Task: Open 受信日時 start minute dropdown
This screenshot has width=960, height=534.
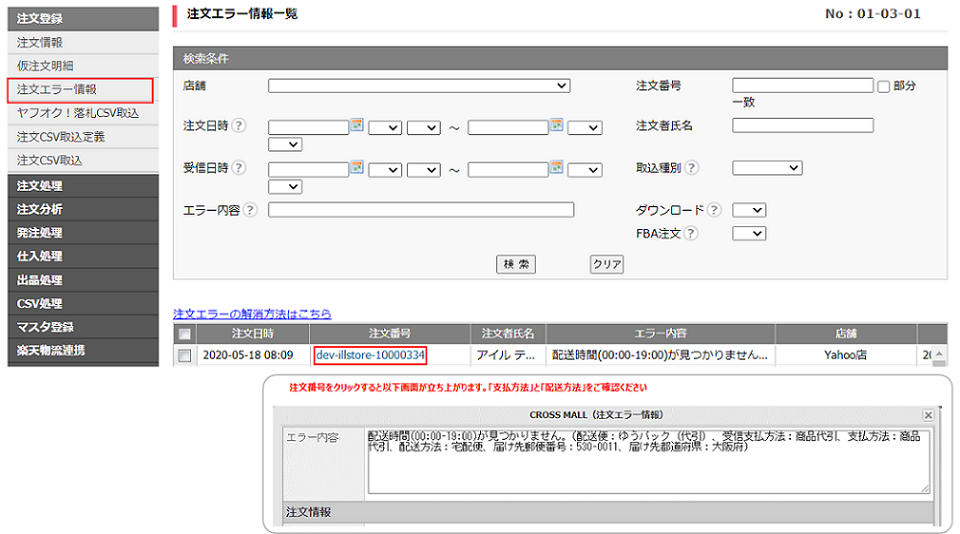Action: tap(424, 170)
